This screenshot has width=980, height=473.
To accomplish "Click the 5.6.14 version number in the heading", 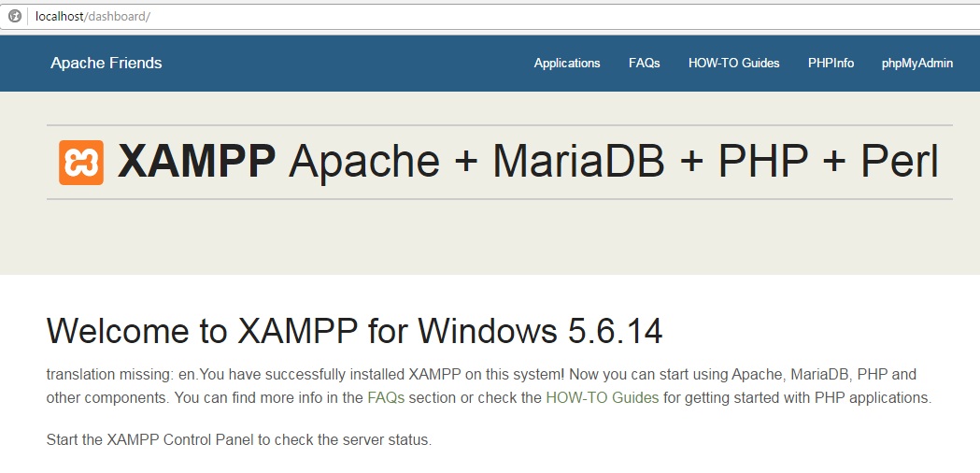I will (615, 332).
